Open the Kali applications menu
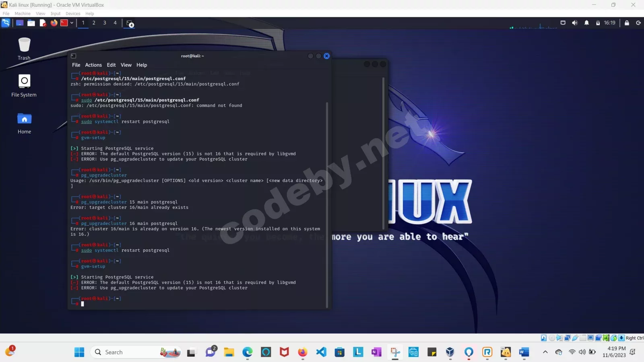The height and width of the screenshot is (362, 644). [x=6, y=23]
